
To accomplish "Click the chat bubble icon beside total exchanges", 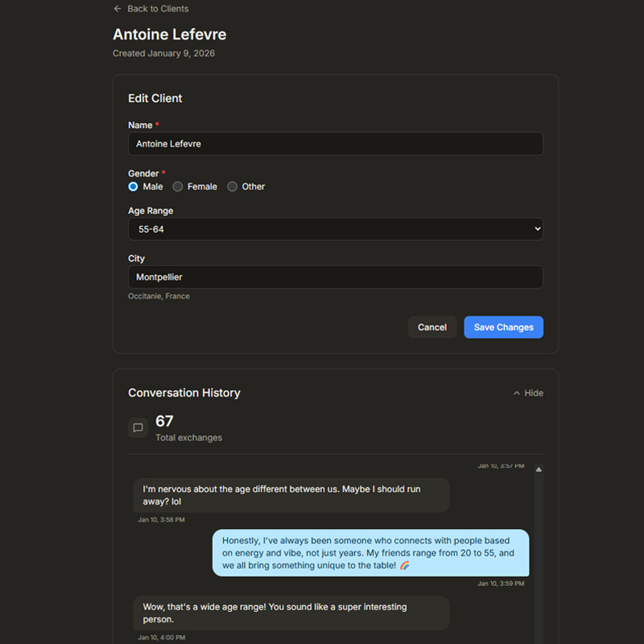I will tap(138, 428).
